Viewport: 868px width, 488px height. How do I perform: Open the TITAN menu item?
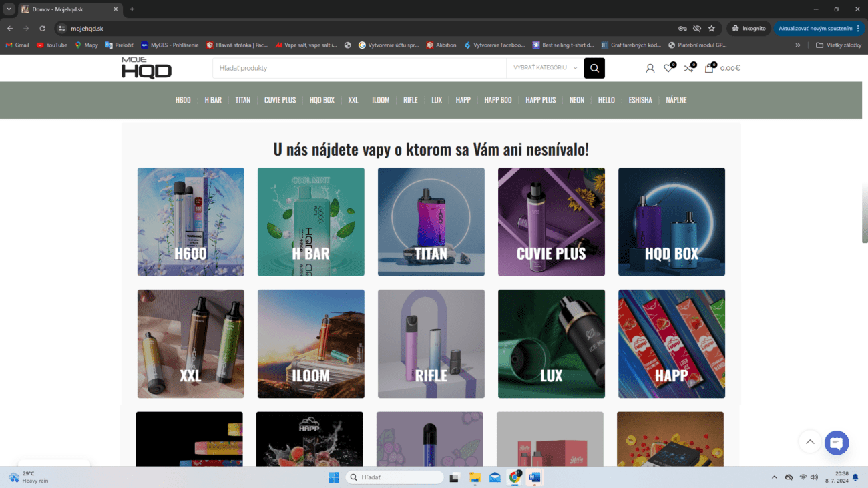pyautogui.click(x=243, y=100)
